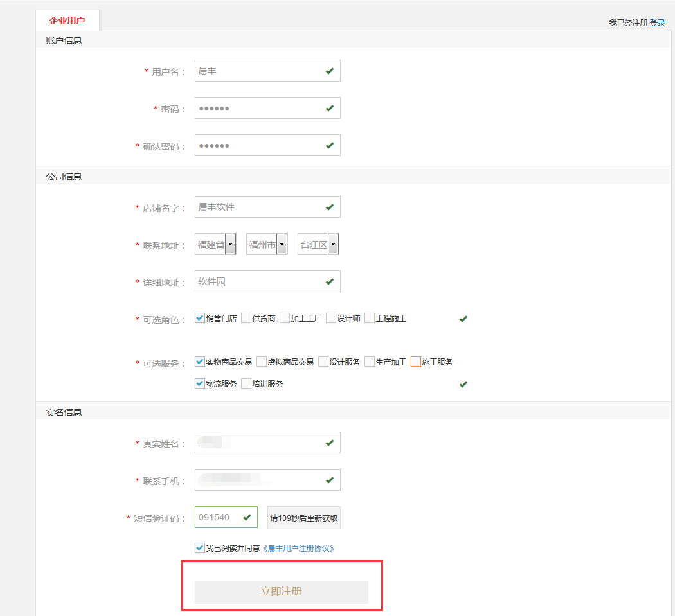Click the checkmark icon beside 店铺名字 field
This screenshot has width=675, height=616.
point(330,207)
